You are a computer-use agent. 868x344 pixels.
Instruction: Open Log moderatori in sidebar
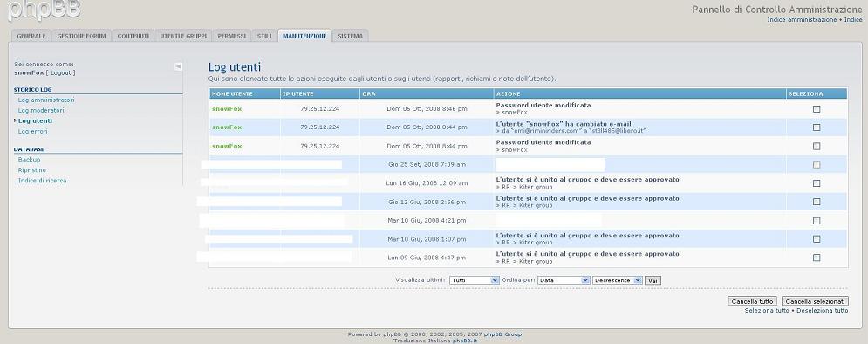tap(41, 110)
